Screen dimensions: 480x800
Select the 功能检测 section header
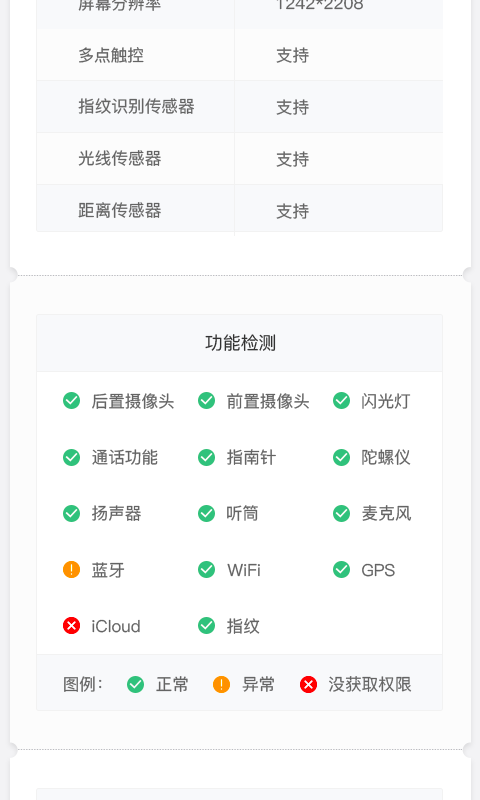(240, 343)
